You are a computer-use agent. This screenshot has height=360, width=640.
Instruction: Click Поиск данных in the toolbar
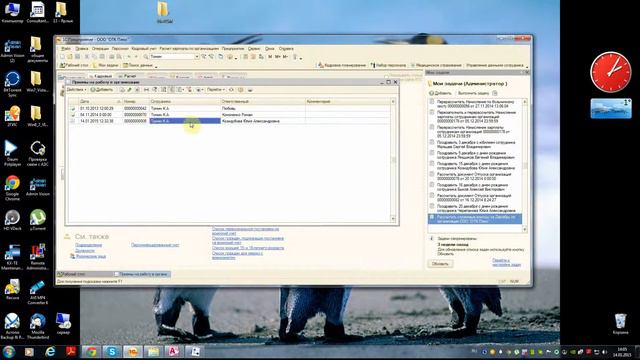138,65
